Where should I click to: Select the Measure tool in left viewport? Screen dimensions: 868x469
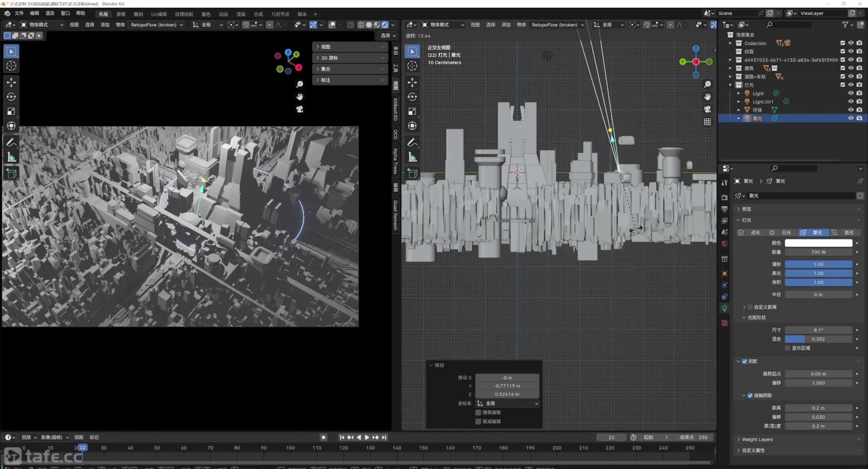pyautogui.click(x=11, y=157)
